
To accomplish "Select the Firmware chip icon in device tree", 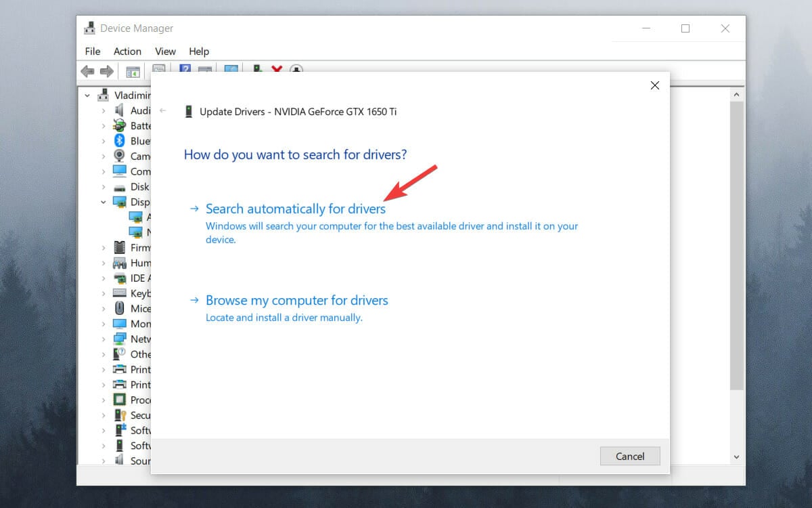I will tap(120, 247).
